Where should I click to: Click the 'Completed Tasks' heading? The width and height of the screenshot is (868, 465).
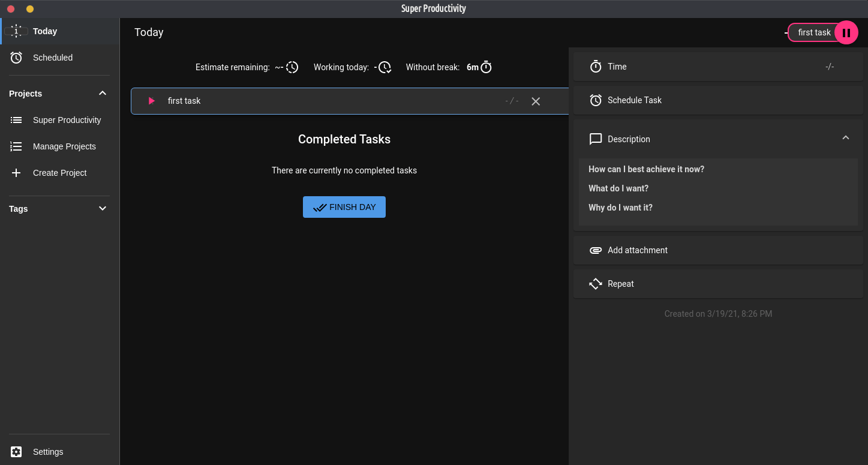[x=344, y=139]
